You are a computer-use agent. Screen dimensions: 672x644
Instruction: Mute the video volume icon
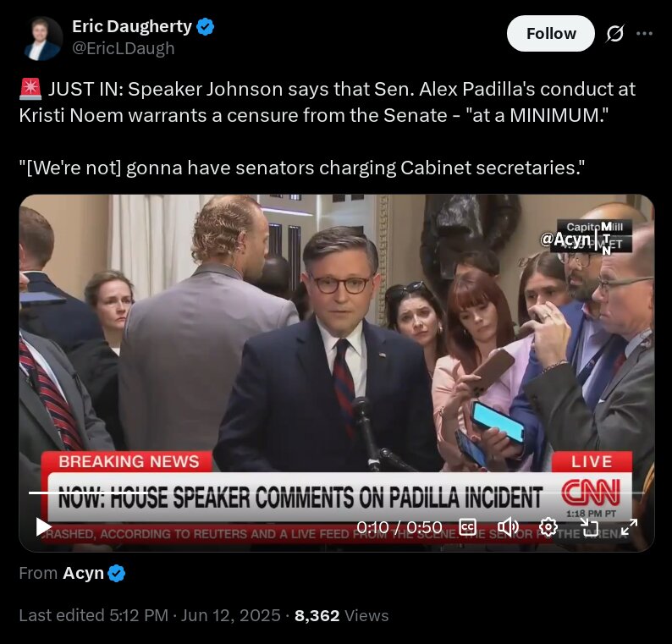coord(508,527)
